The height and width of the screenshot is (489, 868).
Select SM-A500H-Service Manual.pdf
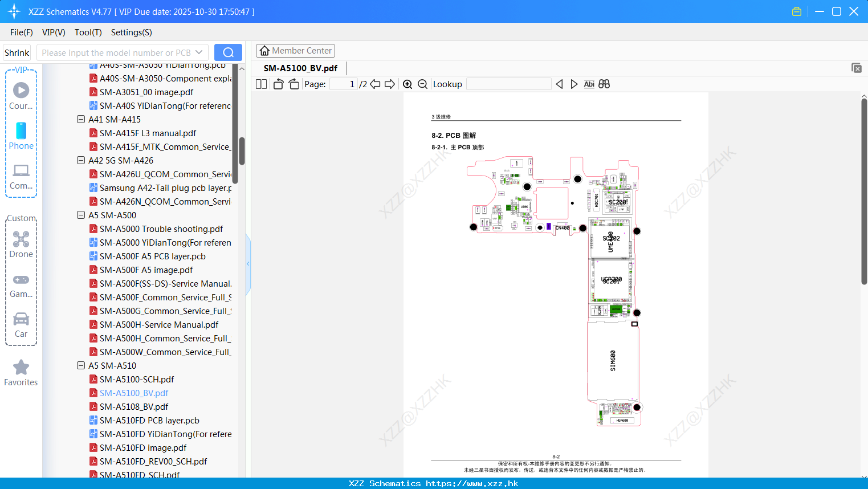point(159,325)
